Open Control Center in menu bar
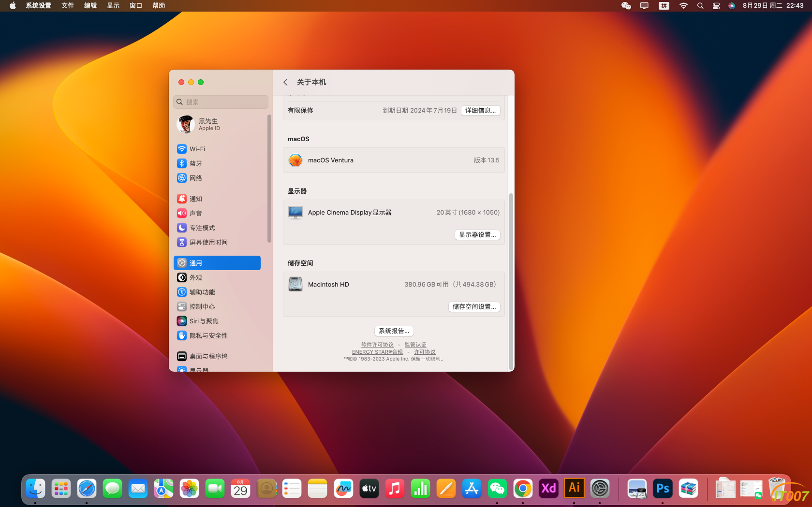 click(x=716, y=6)
